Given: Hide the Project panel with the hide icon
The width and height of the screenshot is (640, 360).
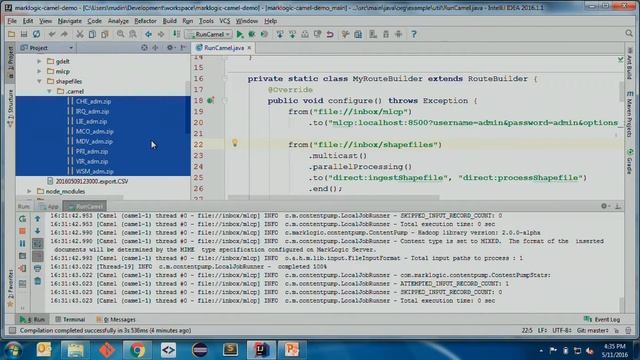Looking at the screenshot, I should [183, 48].
